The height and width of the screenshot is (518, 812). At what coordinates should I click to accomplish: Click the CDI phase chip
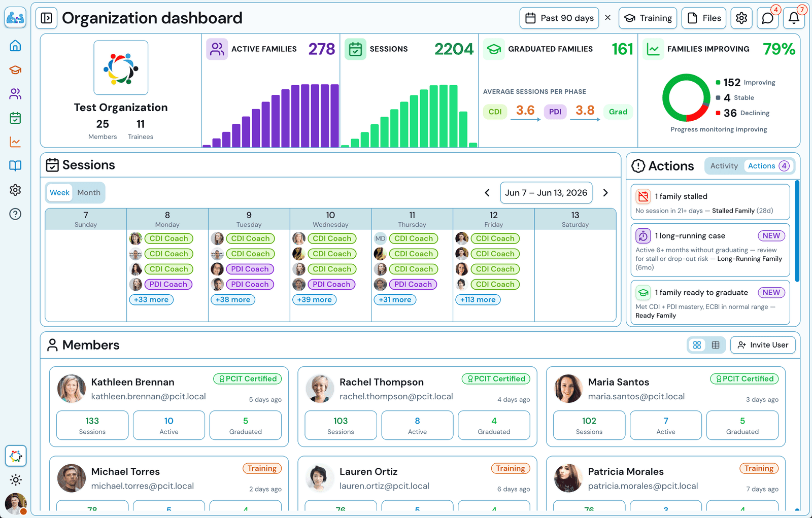[495, 112]
